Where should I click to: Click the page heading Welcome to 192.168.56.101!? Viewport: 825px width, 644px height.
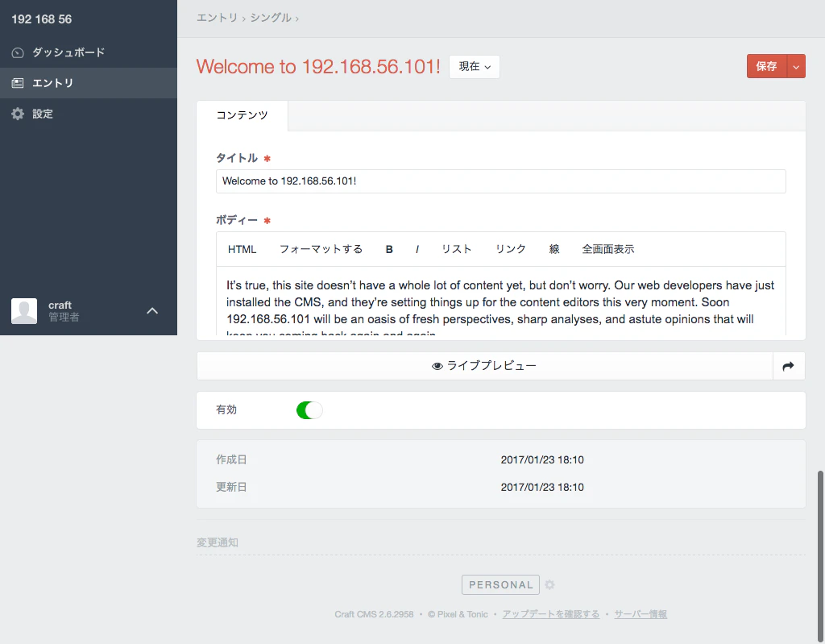pos(318,66)
